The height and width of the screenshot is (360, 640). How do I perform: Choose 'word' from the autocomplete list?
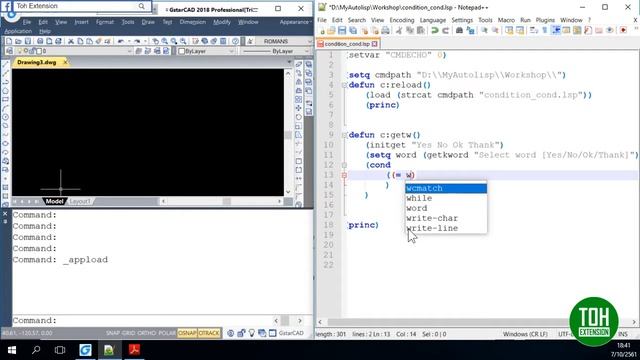tap(446, 208)
